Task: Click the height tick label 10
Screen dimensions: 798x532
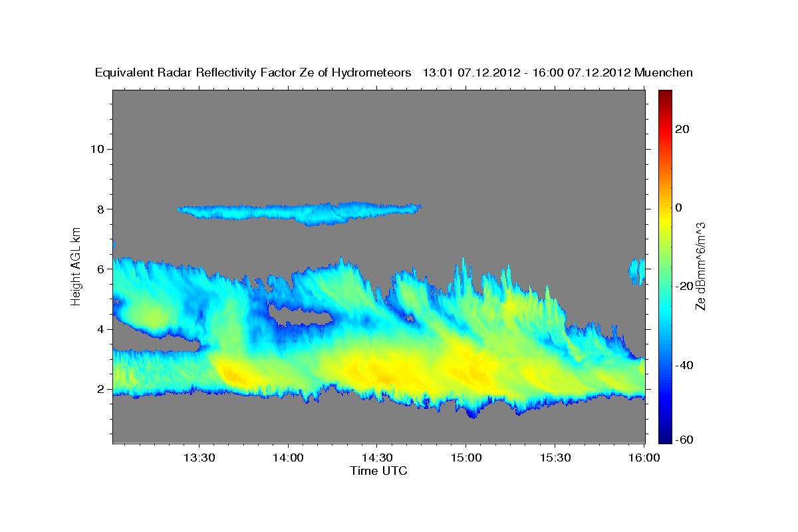Action: pos(97,149)
